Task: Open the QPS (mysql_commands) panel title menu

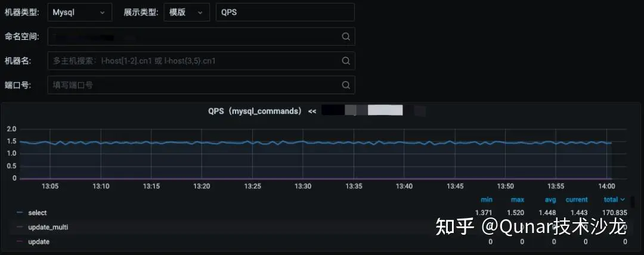Action: tap(255, 111)
